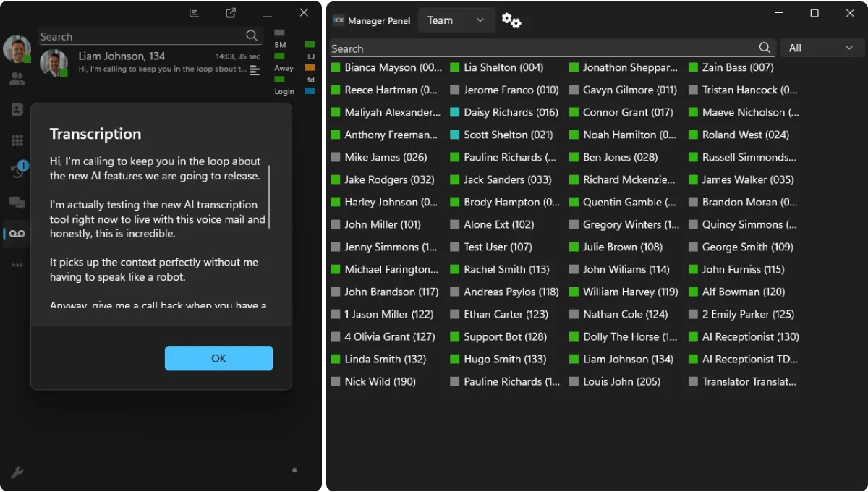Screen dimensions: 868x492
Task: Select John Miller (101)
Action: pos(375,224)
